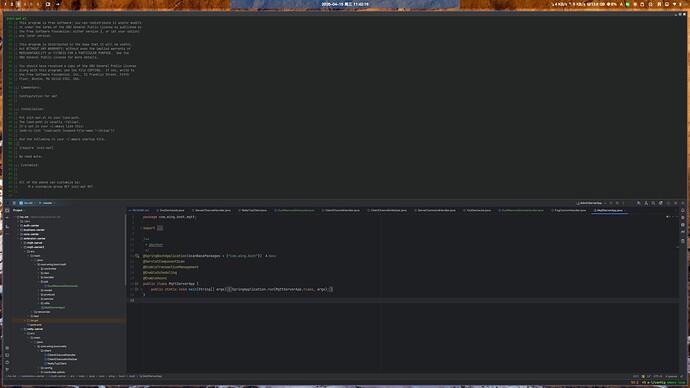Image resolution: width=690 pixels, height=388 pixels.
Task: Open Search Everywhere magnifier icon
Action: point(653,203)
